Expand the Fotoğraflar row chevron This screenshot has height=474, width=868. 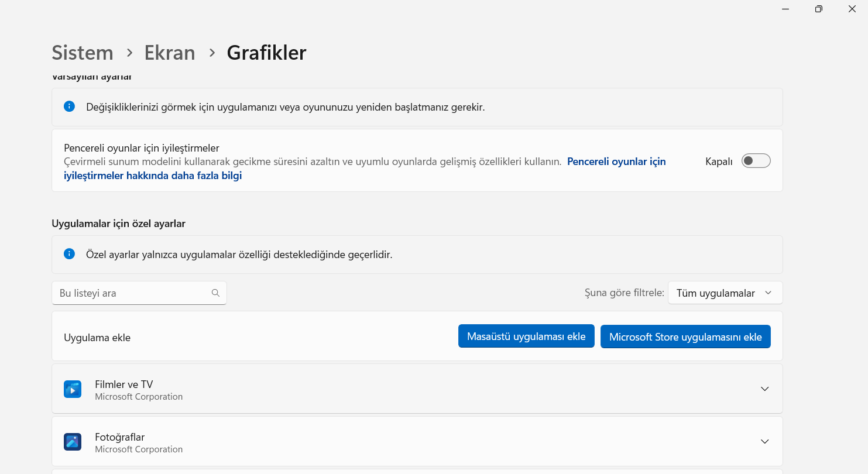(764, 442)
